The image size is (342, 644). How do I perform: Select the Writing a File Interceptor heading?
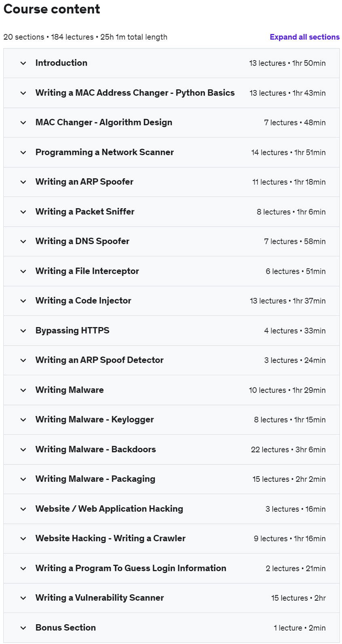pos(87,271)
